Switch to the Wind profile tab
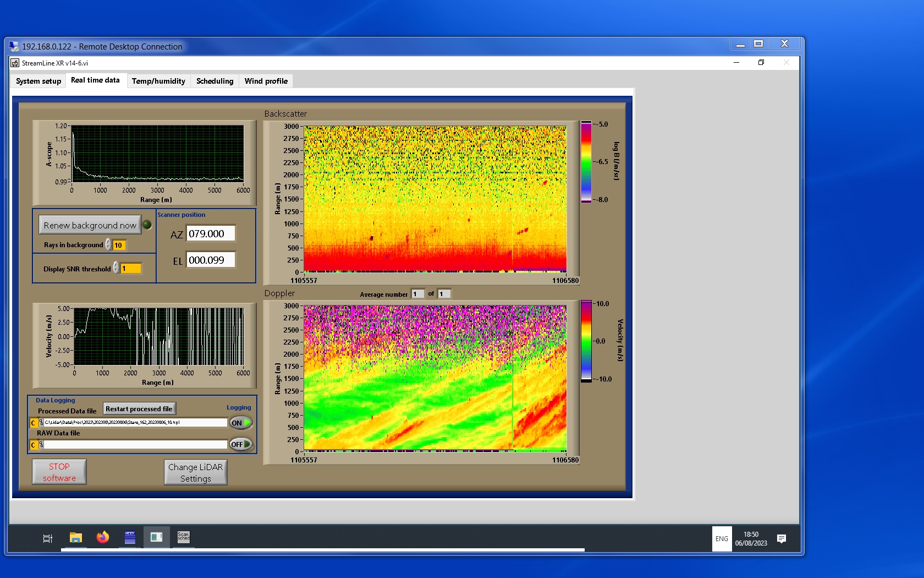Viewport: 924px width, 578px height. tap(266, 81)
